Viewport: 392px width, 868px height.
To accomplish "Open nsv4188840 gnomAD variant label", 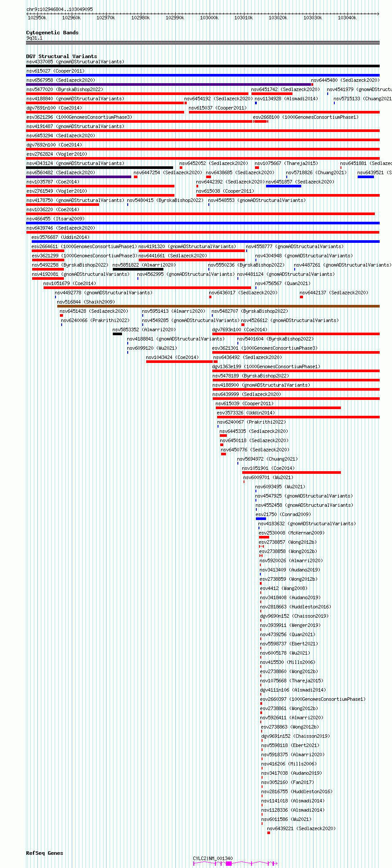I will coord(75,99).
